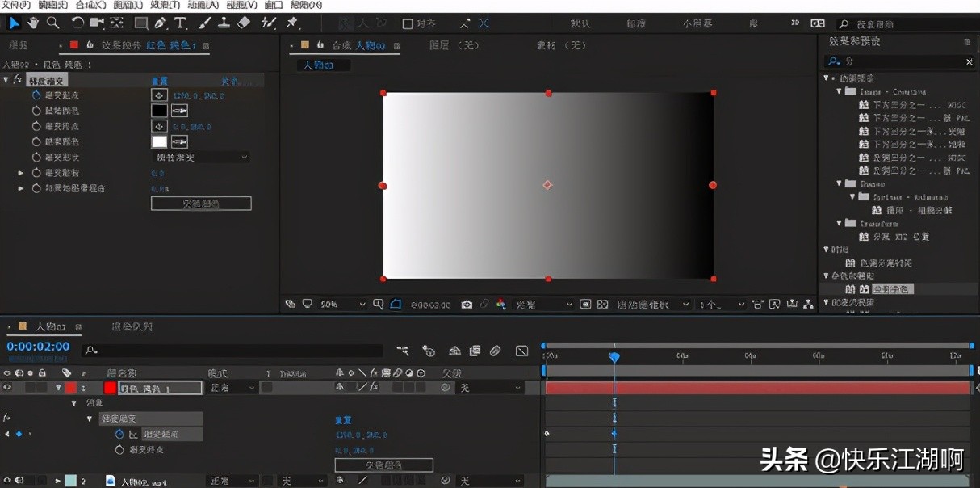
Task: Open the 文件(F) menu
Action: [x=15, y=5]
